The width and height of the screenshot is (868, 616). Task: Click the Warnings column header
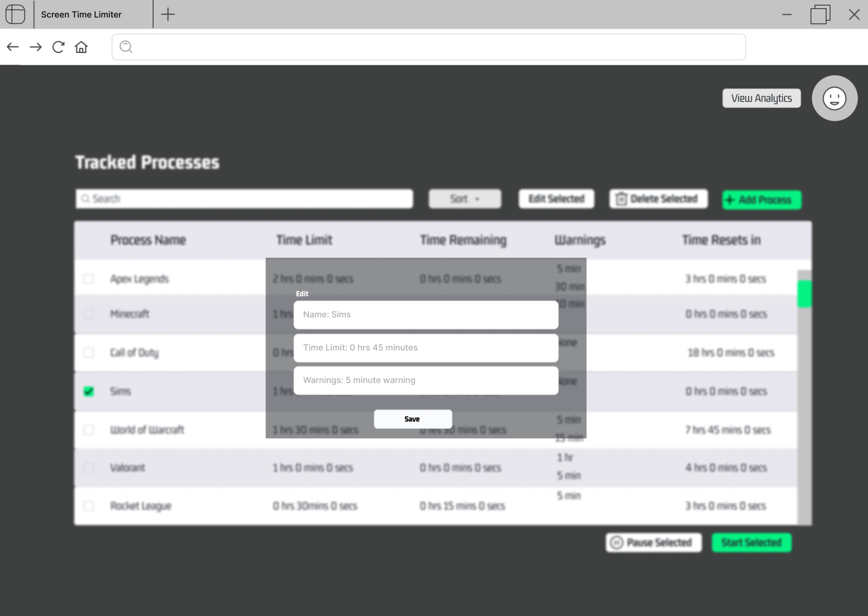580,240
